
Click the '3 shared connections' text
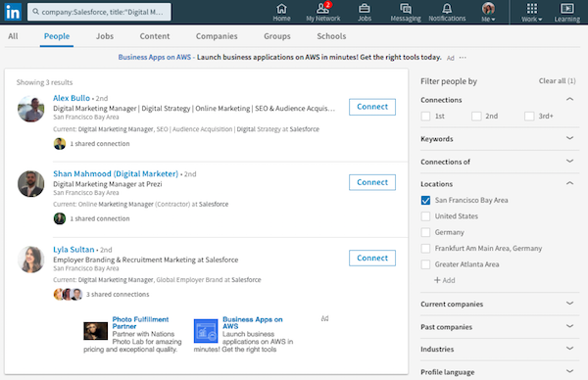118,295
